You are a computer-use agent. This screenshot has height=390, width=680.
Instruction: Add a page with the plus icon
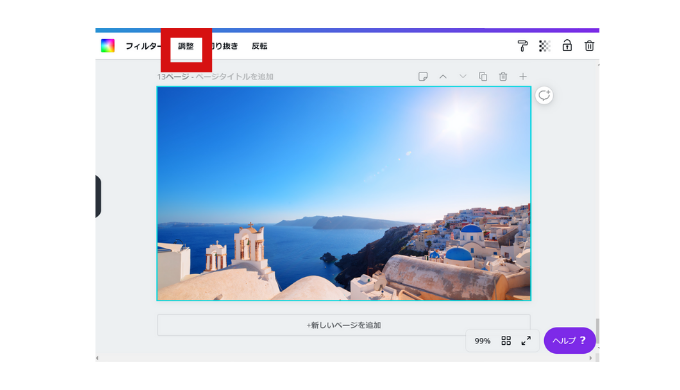523,77
